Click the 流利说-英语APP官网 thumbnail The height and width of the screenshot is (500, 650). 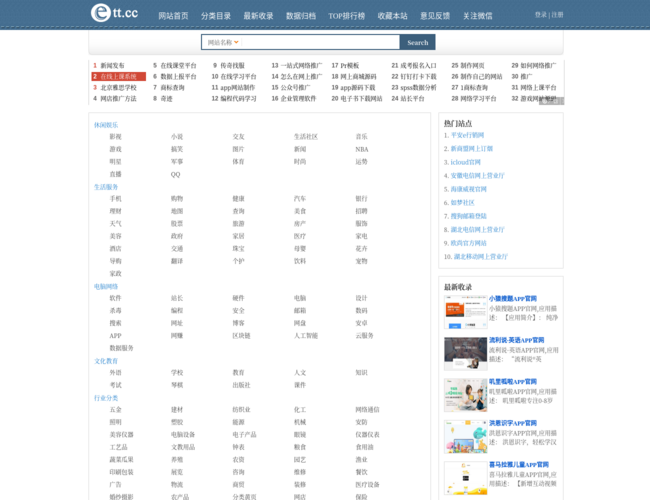pos(466,354)
